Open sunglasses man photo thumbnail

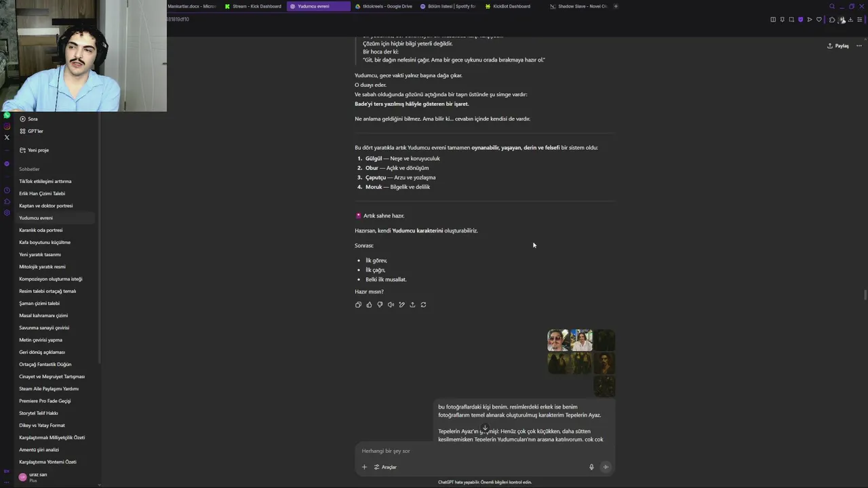[558, 340]
